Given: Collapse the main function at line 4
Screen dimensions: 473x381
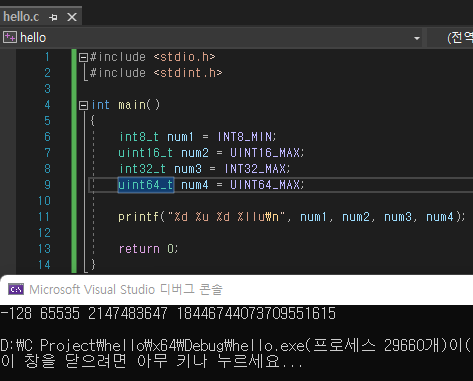Looking at the screenshot, I should pos(83,106).
